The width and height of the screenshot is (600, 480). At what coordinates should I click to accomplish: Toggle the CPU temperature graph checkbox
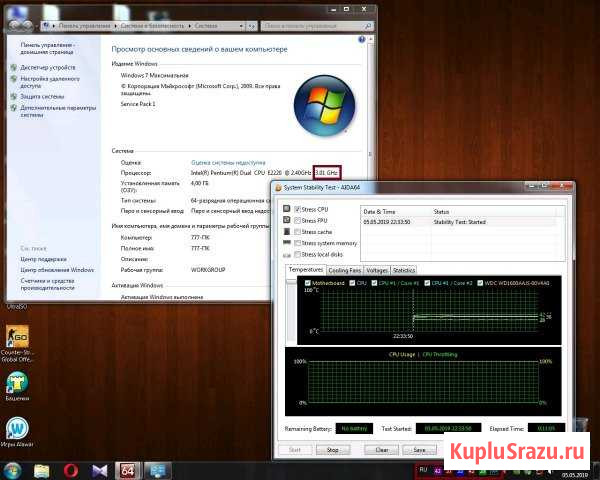tap(352, 283)
